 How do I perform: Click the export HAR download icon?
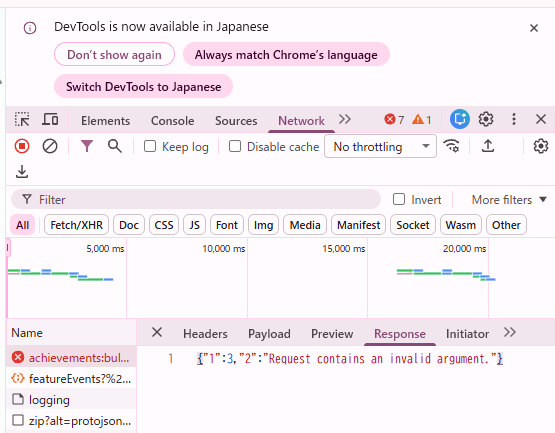pyautogui.click(x=22, y=172)
